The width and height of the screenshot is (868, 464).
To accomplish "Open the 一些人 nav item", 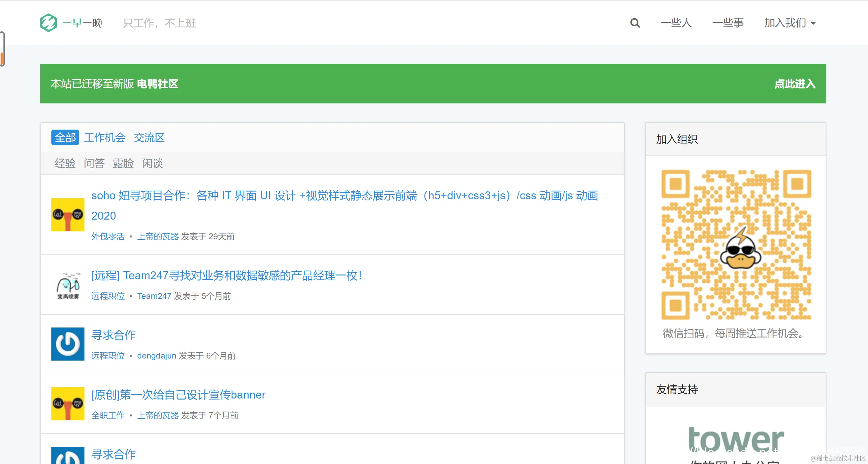I will 676,23.
